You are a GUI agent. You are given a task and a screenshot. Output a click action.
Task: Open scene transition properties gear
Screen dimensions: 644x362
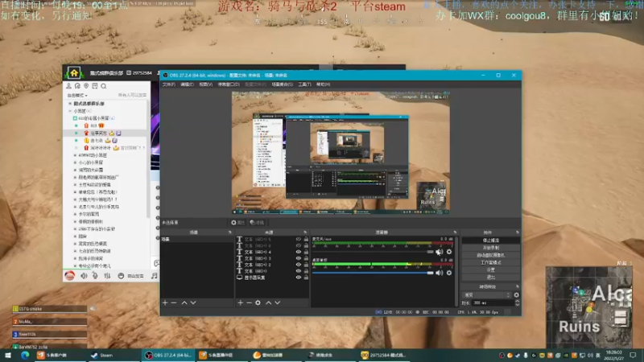point(516,294)
